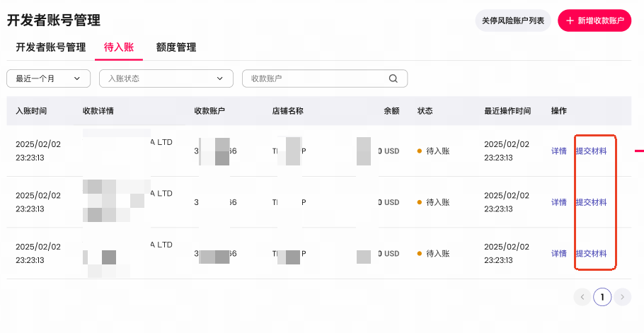644x333 pixels.
Task: Click the plus icon on 新增收款账户 button
Action: [570, 21]
